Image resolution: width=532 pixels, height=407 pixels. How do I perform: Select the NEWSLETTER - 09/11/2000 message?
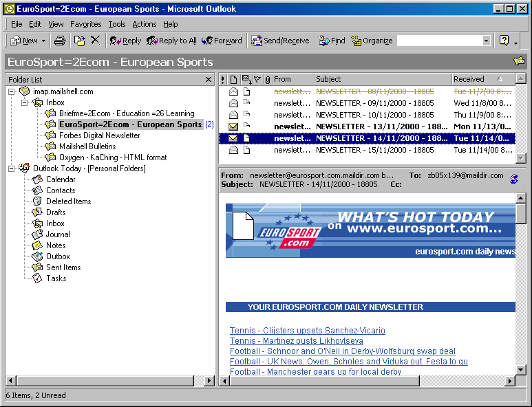[367, 103]
